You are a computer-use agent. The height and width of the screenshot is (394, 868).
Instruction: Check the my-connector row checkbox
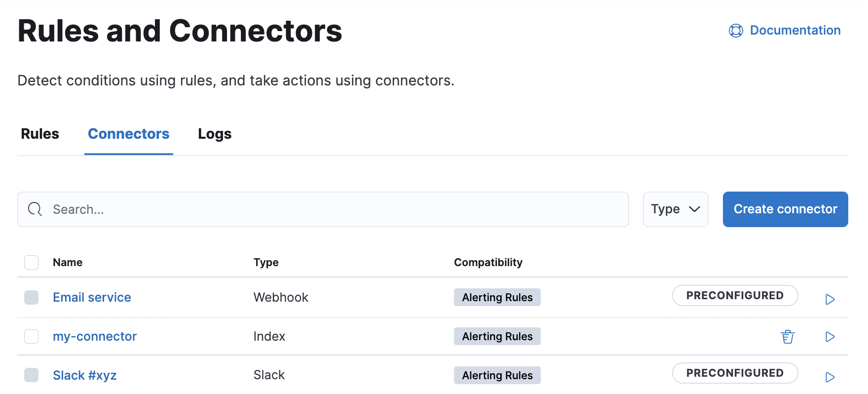click(31, 336)
